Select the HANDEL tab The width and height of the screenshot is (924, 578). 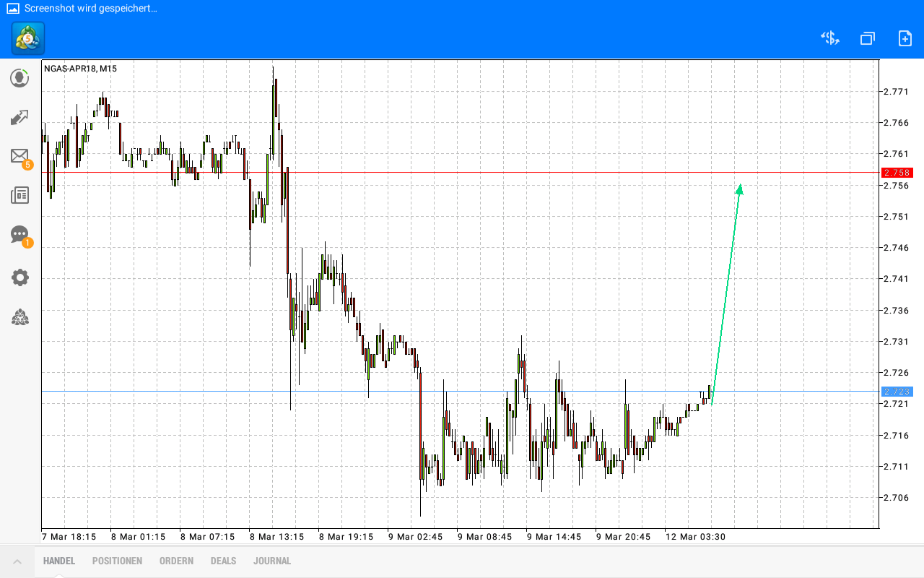pos(58,561)
